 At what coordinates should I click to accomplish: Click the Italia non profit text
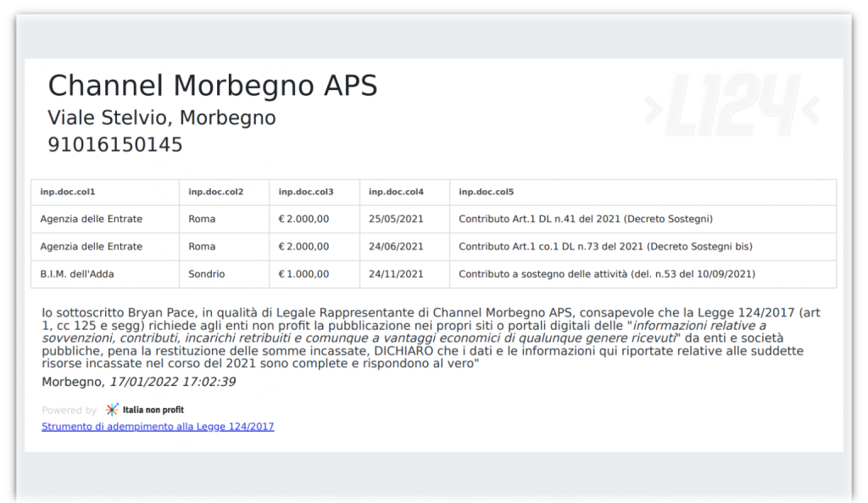153,410
